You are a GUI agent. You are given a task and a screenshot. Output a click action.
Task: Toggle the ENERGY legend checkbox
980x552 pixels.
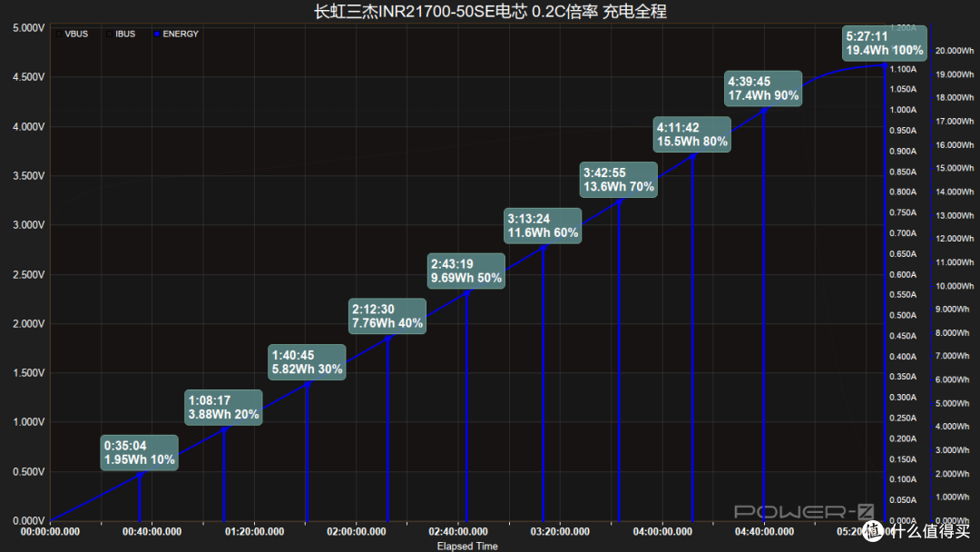[157, 34]
